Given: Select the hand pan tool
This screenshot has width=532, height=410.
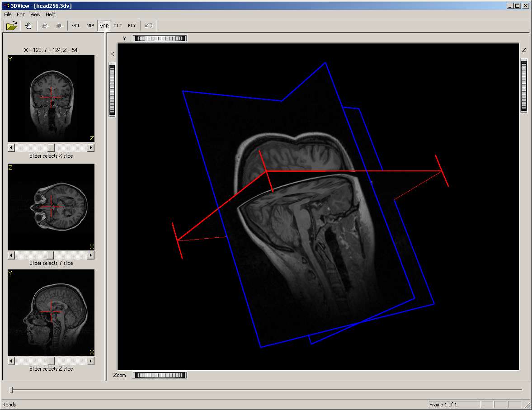Looking at the screenshot, I should click(28, 26).
